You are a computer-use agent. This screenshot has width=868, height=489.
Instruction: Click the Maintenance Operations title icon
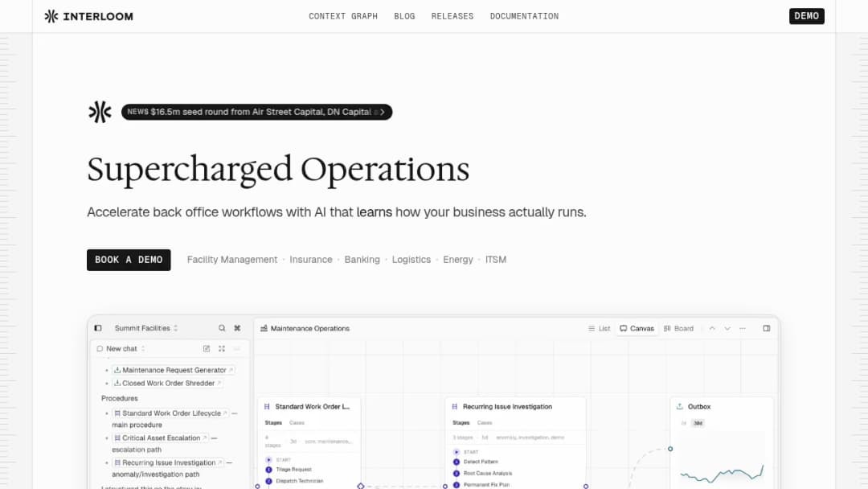[264, 328]
